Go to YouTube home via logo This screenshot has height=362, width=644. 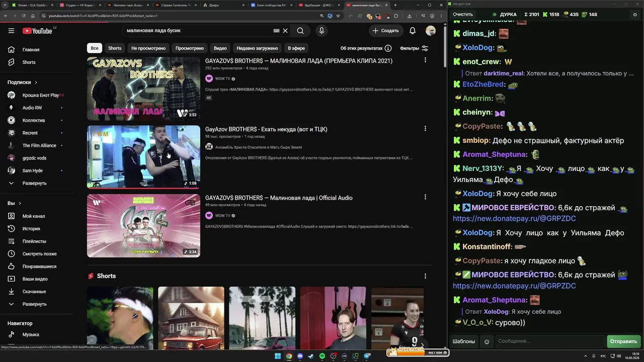tap(37, 31)
